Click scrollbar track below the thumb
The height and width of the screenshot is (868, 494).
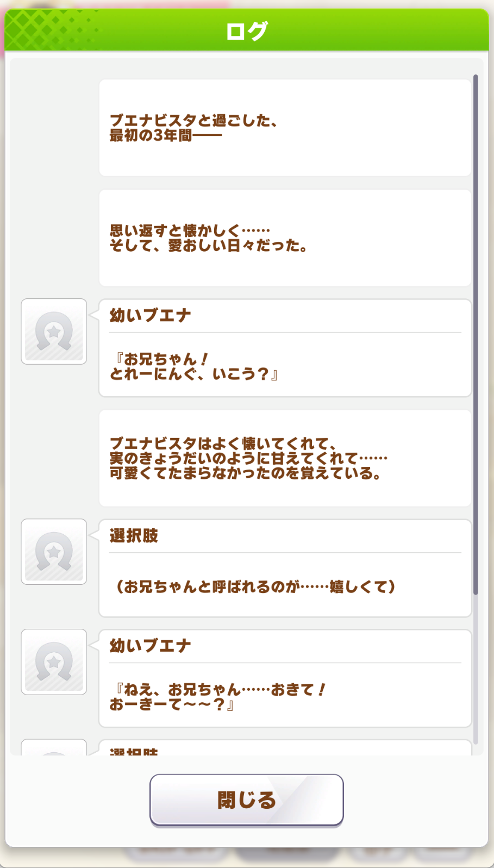(x=476, y=669)
